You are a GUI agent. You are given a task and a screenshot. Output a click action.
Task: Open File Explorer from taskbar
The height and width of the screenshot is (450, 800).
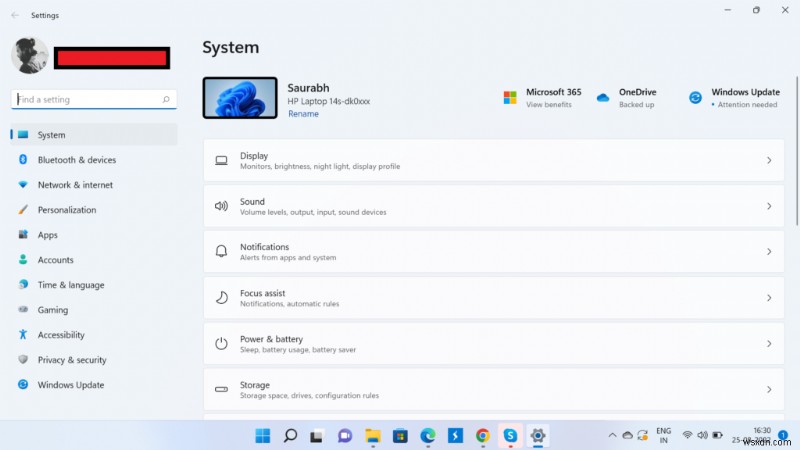pyautogui.click(x=372, y=436)
